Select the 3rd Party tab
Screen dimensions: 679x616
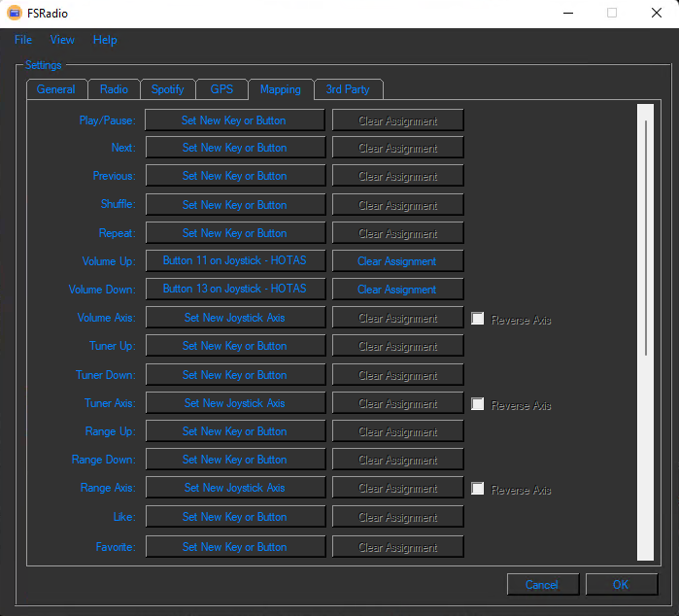(348, 89)
